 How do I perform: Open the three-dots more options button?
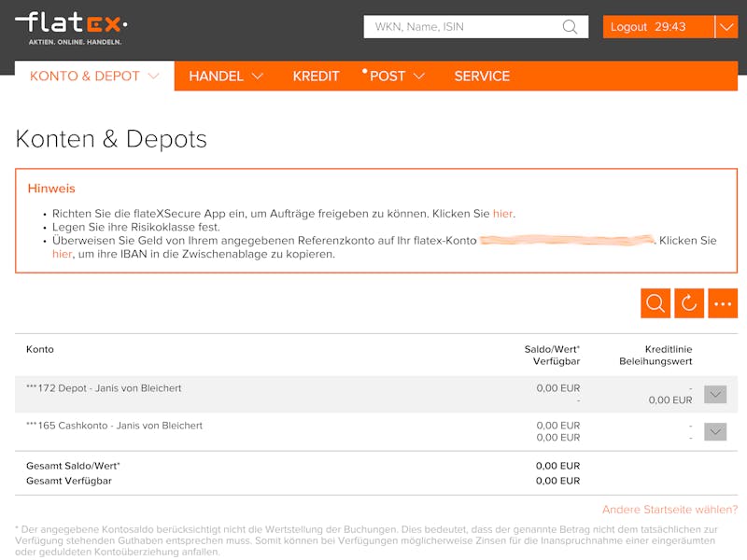click(x=723, y=302)
